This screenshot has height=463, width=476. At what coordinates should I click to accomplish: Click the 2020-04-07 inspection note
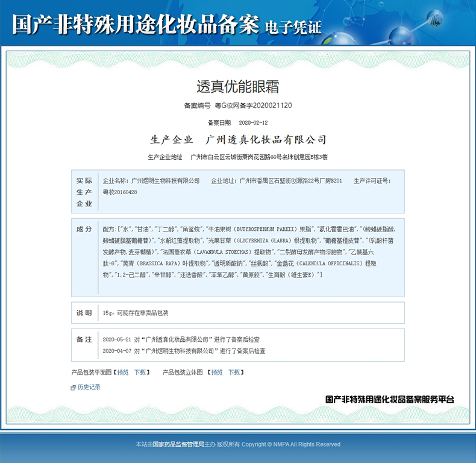tap(184, 351)
